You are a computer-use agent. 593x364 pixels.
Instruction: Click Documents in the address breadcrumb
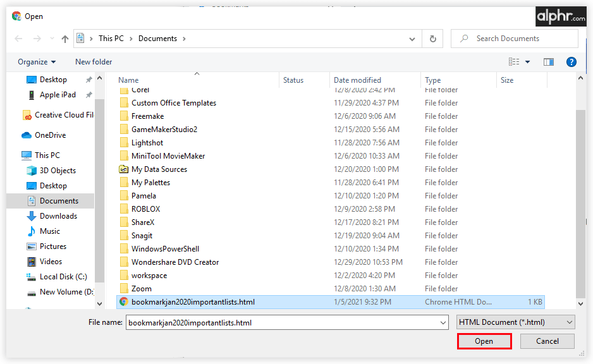point(157,39)
